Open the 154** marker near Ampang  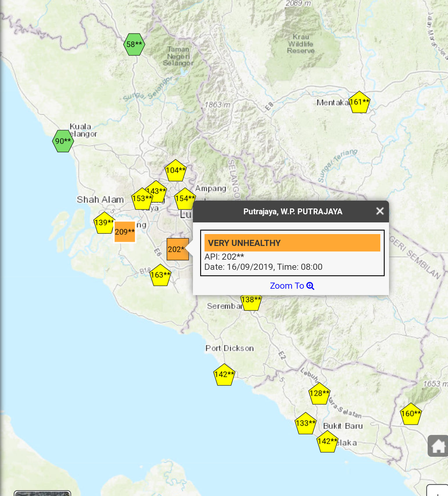185,199
